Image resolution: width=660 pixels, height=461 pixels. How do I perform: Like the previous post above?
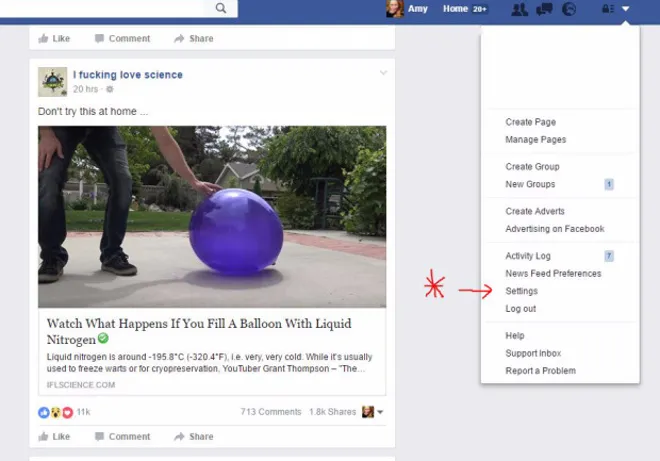[x=54, y=39]
